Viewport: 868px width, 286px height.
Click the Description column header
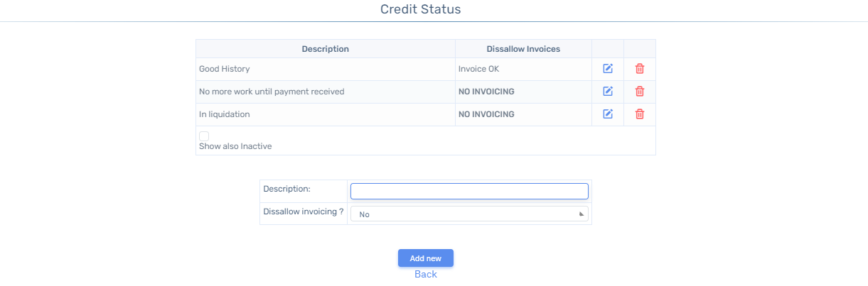(326, 49)
